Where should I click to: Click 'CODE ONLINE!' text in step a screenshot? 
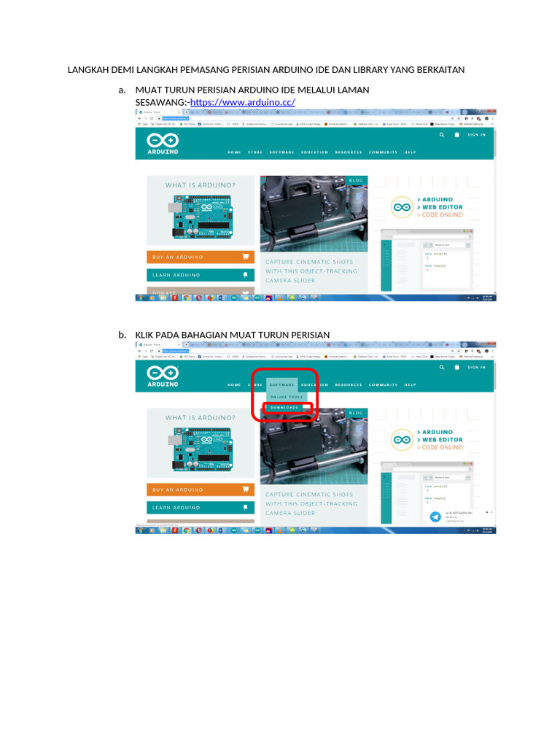443,215
